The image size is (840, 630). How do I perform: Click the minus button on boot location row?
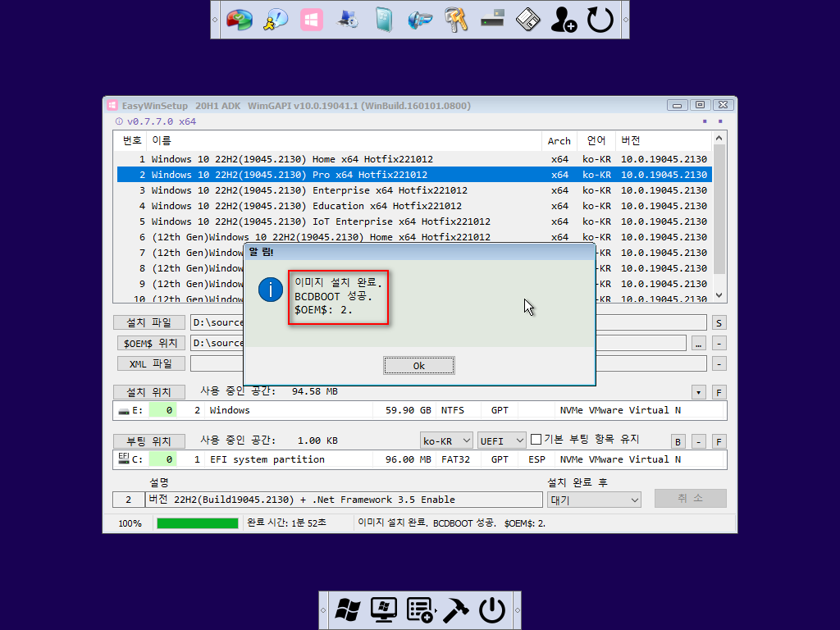point(699,442)
